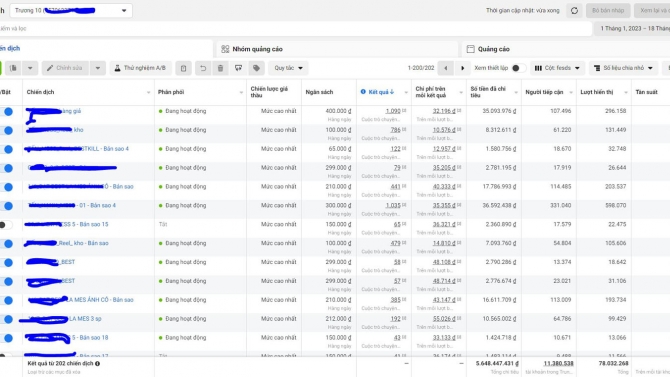Click the Bỏ bản nháp button

coord(608,11)
